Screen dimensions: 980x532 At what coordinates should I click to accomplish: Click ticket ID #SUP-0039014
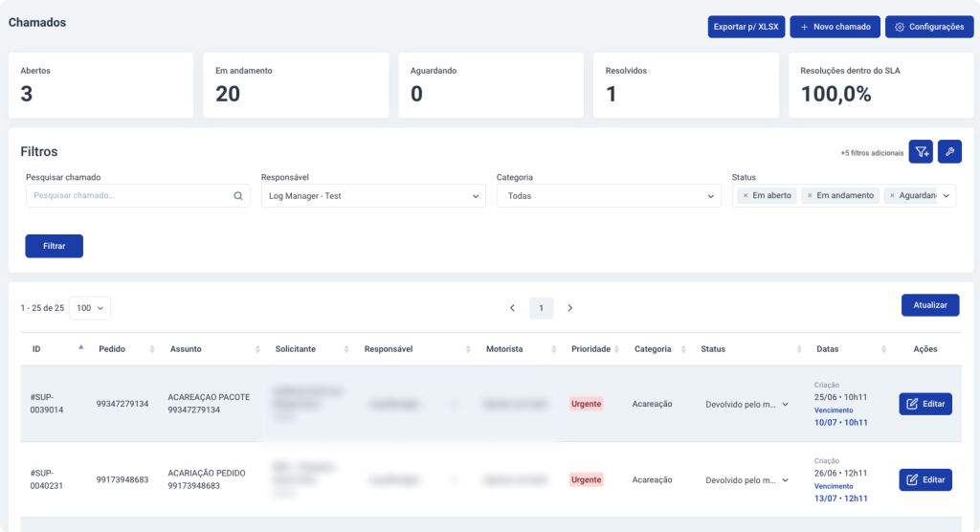(47, 404)
